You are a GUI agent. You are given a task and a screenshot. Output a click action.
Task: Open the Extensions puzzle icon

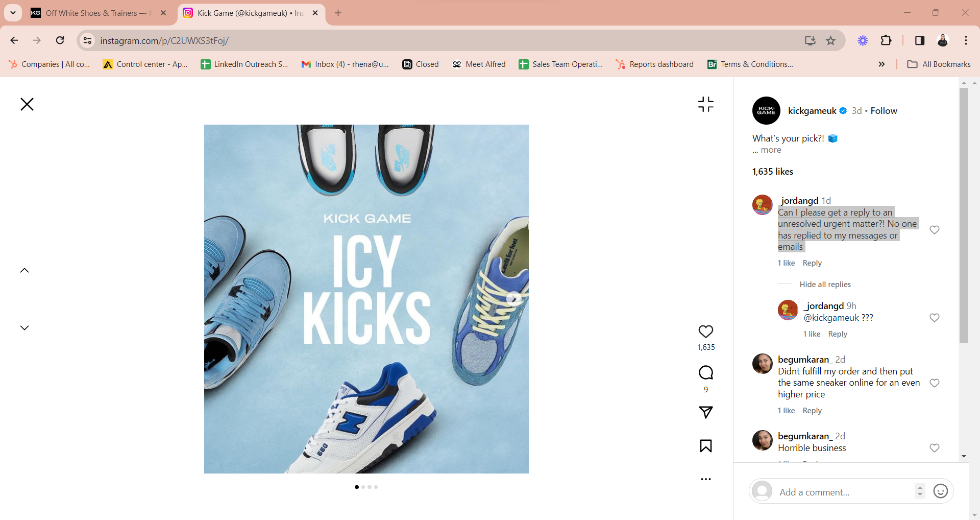886,40
